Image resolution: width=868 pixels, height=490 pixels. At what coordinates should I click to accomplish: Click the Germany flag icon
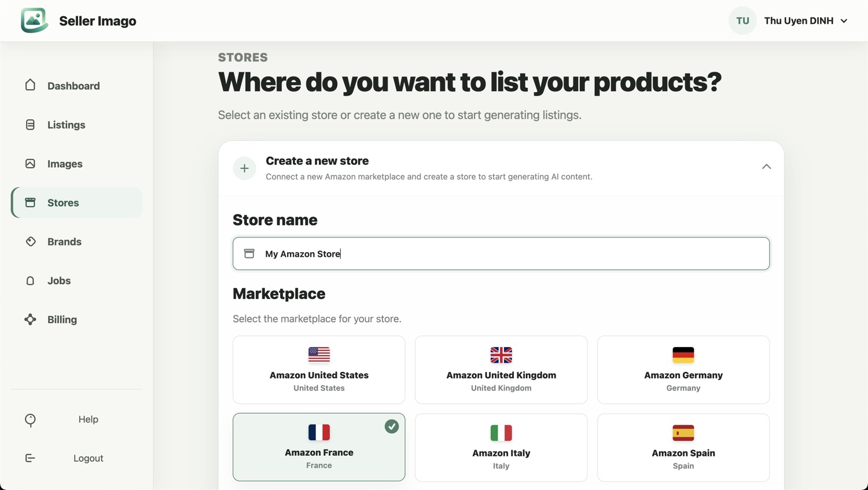pos(683,355)
